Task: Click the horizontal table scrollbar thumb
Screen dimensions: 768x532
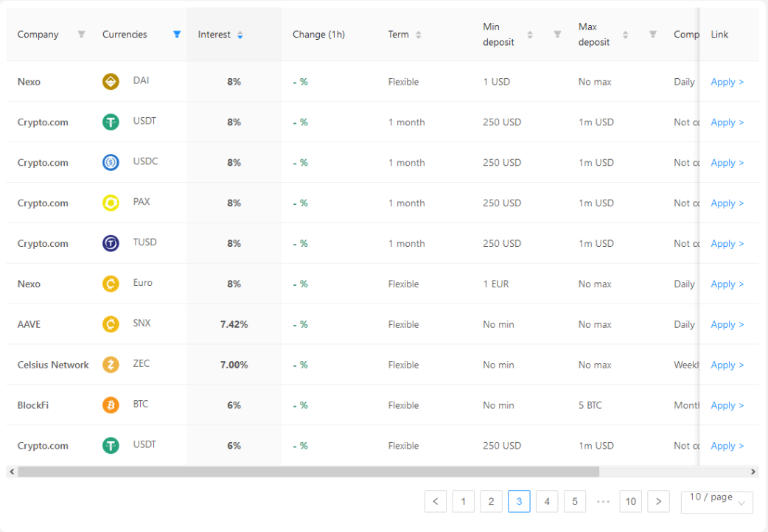Action: 309,472
